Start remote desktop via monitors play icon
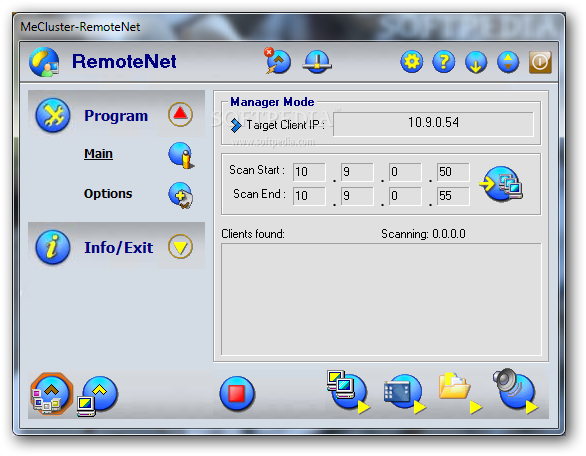586x456 pixels. pos(348,392)
